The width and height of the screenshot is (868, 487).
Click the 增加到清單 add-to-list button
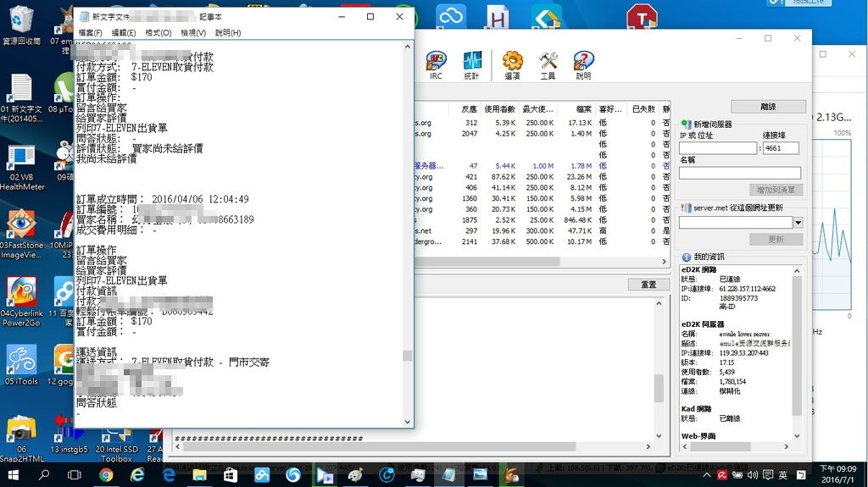coord(776,190)
